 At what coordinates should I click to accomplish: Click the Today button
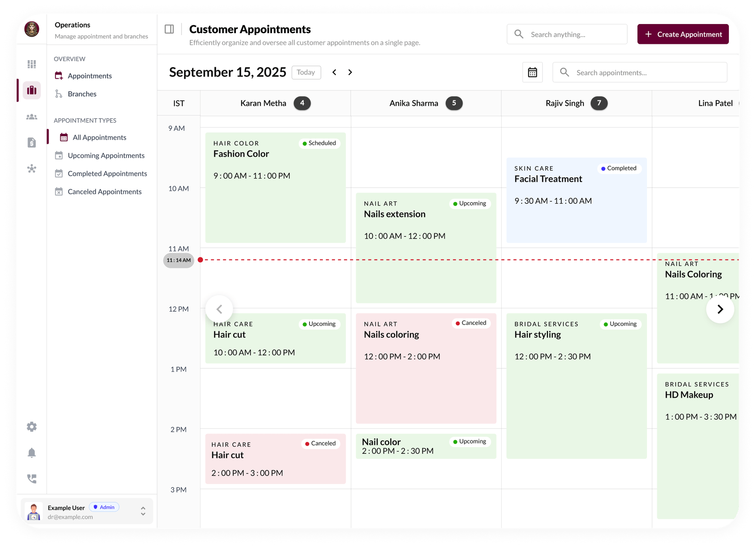pyautogui.click(x=306, y=72)
